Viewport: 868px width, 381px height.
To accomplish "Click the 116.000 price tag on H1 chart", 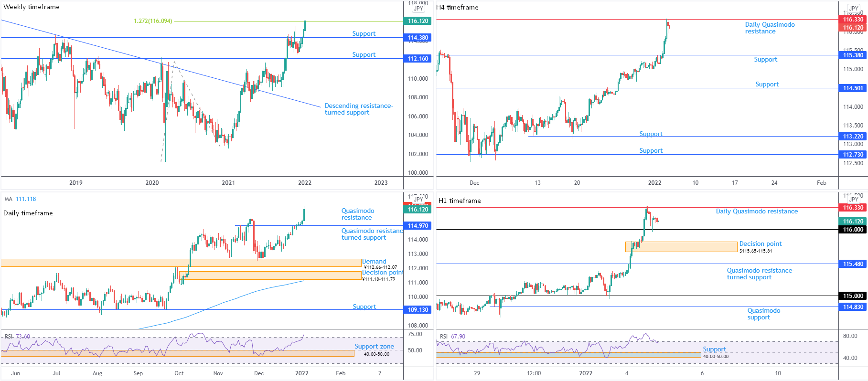I will click(x=853, y=230).
